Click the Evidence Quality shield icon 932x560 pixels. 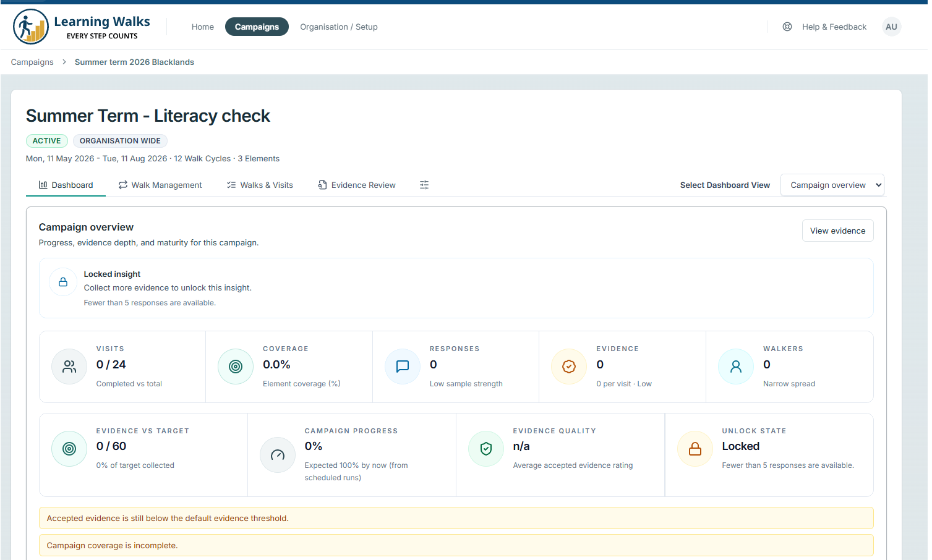point(486,449)
